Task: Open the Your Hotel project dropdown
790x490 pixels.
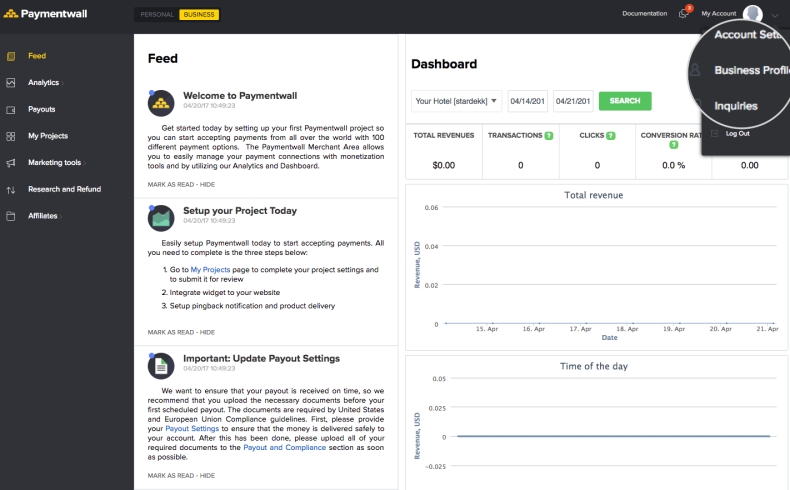Action: [x=456, y=101]
